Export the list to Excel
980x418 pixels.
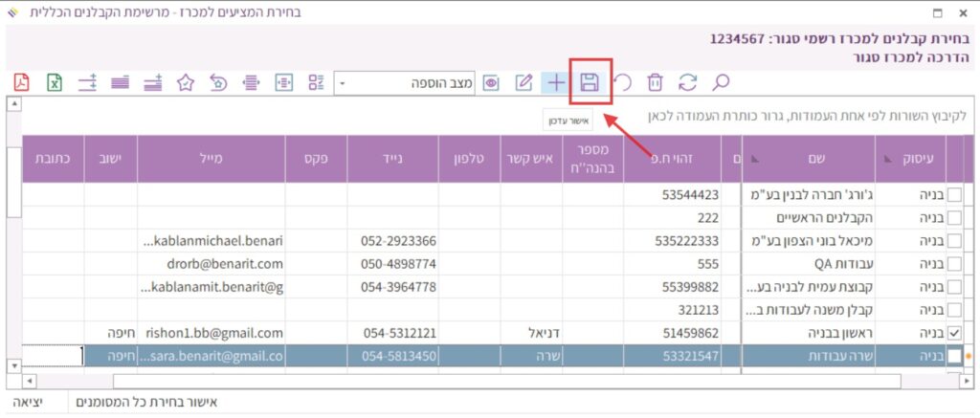[55, 82]
